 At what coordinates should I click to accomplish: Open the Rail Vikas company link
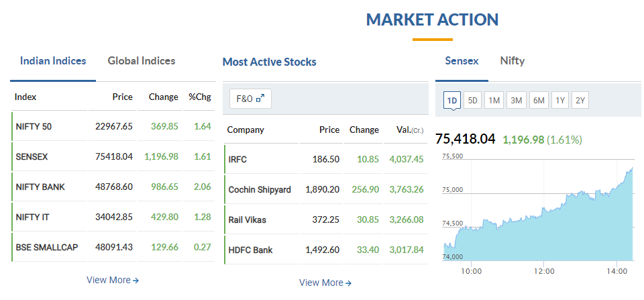click(248, 220)
